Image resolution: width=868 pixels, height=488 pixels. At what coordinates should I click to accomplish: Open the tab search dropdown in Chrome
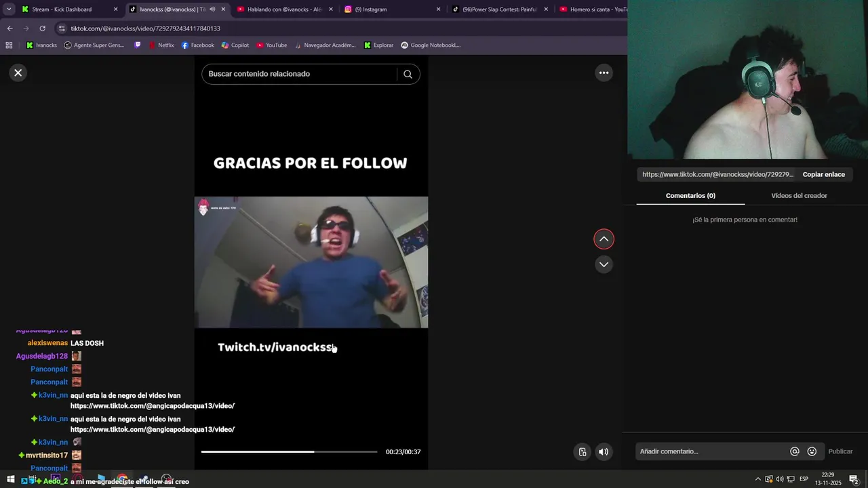pos(9,9)
